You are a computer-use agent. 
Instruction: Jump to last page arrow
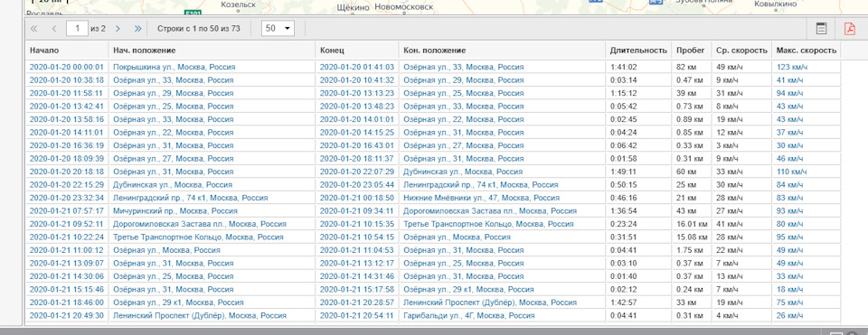(137, 28)
